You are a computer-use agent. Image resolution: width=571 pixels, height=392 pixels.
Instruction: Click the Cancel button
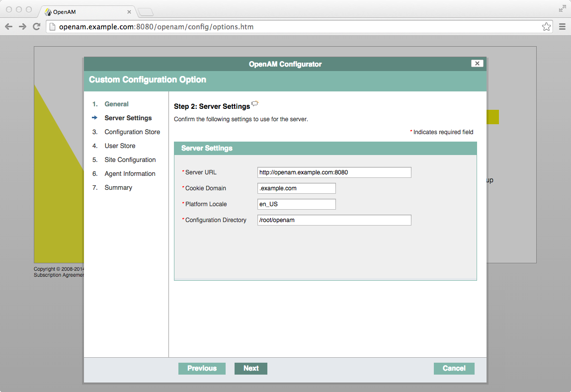(x=454, y=368)
